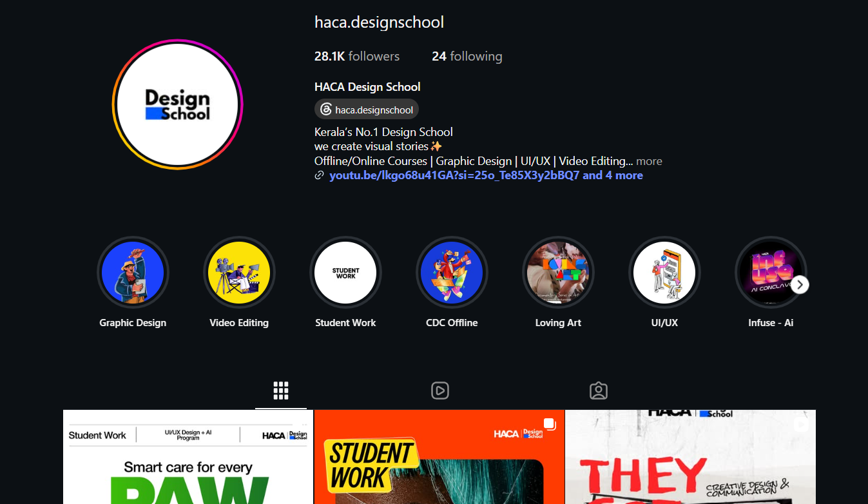Click the haca.designschool username heading
Image resolution: width=868 pixels, height=504 pixels.
379,23
